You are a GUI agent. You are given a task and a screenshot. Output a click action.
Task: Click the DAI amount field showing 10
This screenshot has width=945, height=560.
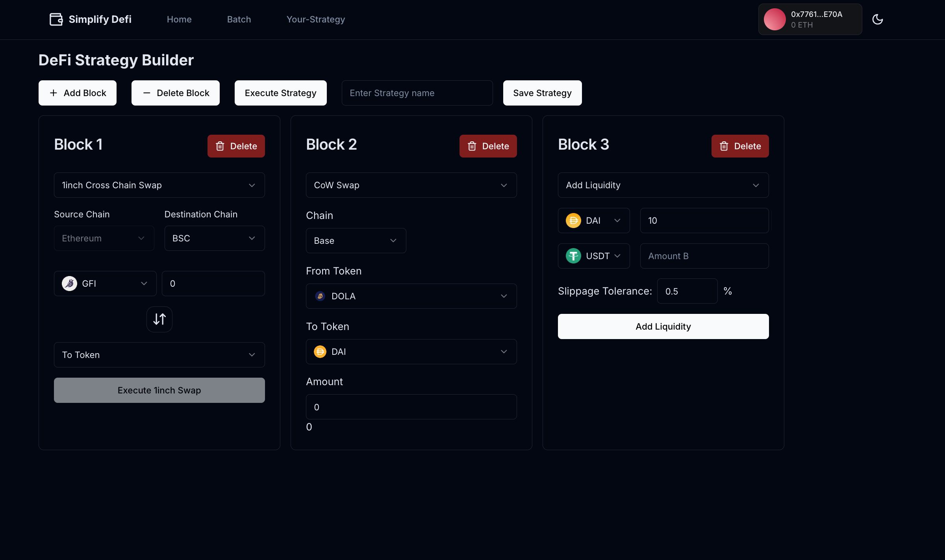click(704, 221)
